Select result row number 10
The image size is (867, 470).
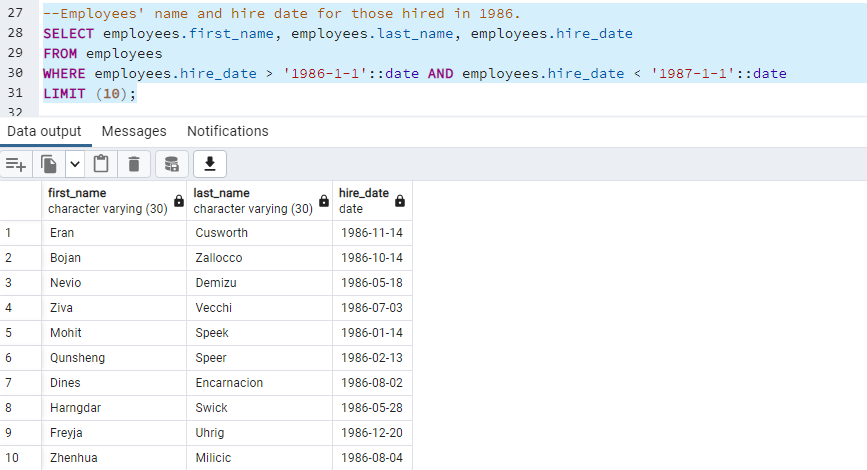point(20,458)
